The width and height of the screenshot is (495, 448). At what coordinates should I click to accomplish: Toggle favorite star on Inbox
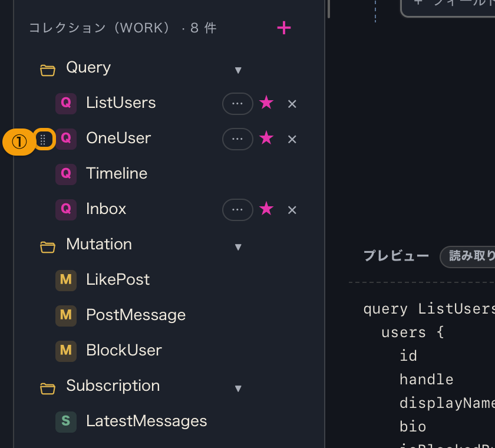tap(266, 209)
